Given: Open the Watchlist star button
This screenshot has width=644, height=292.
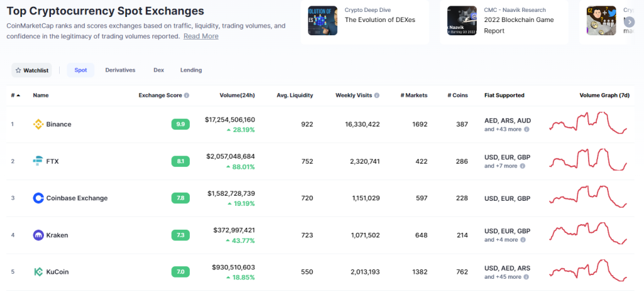Looking at the screenshot, I should tap(31, 70).
